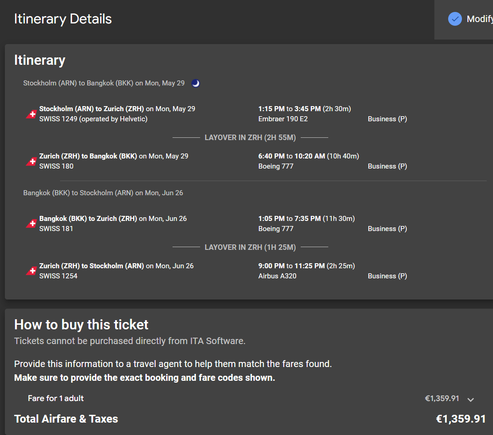Click the SWISS logo for flight 1254
Image resolution: width=493 pixels, height=435 pixels.
coord(31,271)
